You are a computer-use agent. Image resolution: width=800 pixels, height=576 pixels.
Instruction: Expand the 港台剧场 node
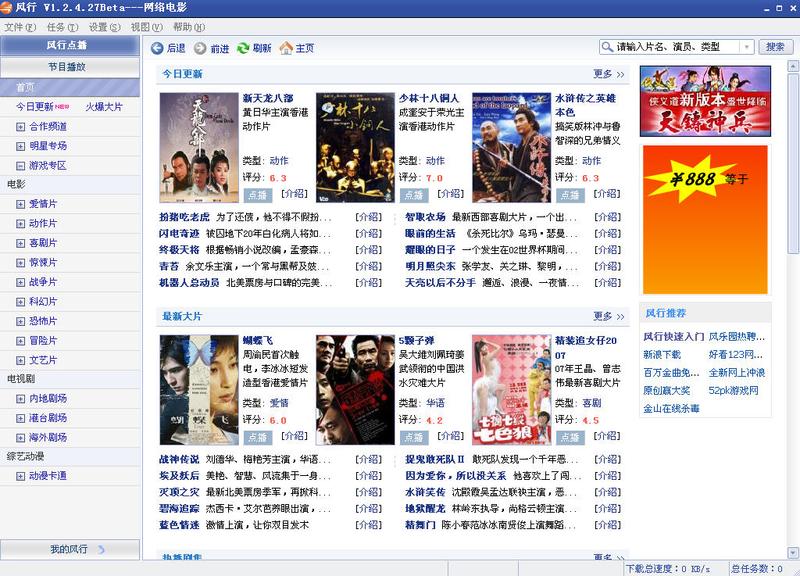[20, 418]
